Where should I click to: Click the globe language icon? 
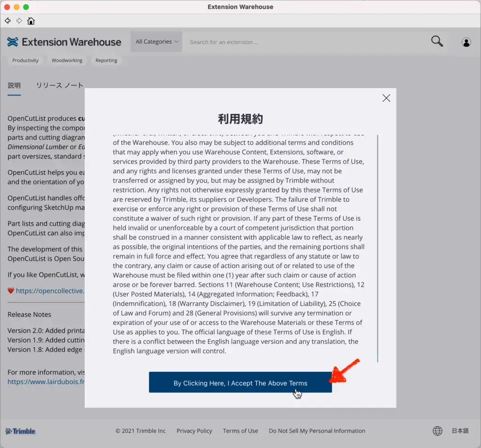point(437,431)
